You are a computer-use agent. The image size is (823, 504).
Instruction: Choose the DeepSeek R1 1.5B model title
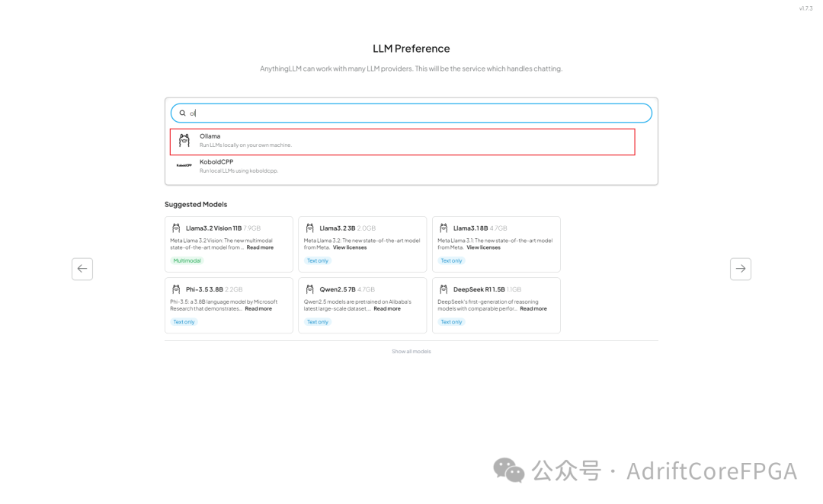[x=479, y=289]
